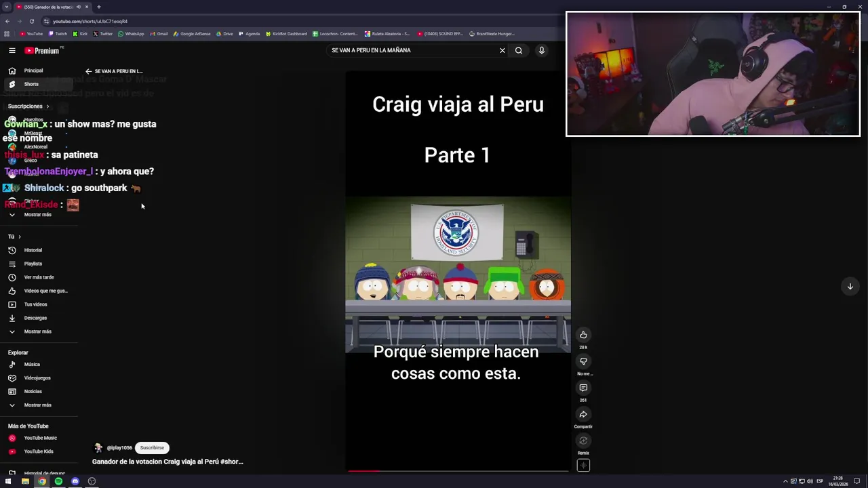Share the Short via Compartir
The image size is (868, 488).
click(x=583, y=414)
